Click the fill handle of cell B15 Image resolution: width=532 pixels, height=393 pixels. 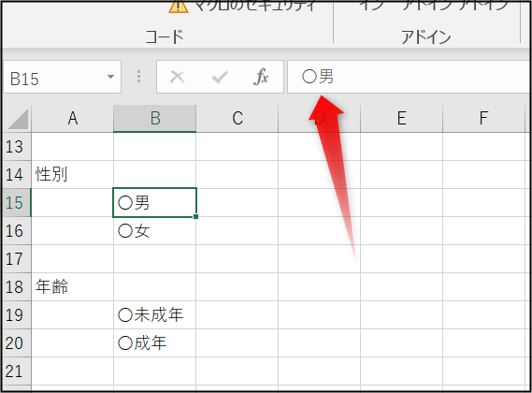195,216
